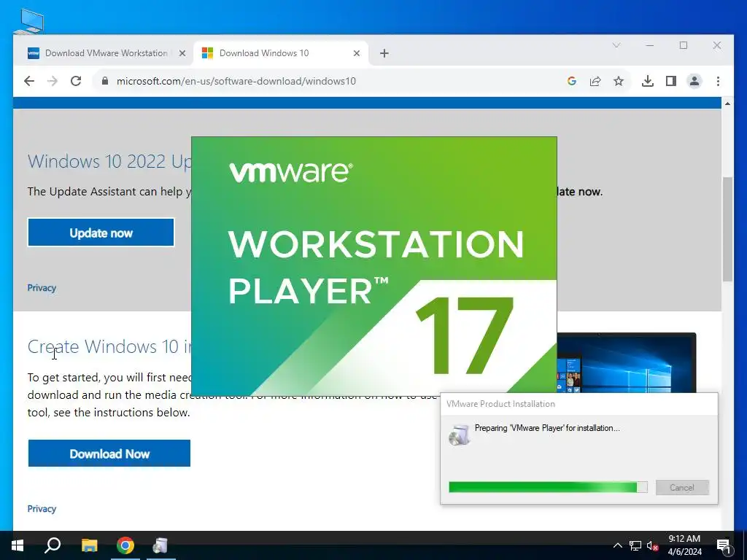The height and width of the screenshot is (560, 747).
Task: Click the Create Windows 10 heading
Action: (x=109, y=346)
